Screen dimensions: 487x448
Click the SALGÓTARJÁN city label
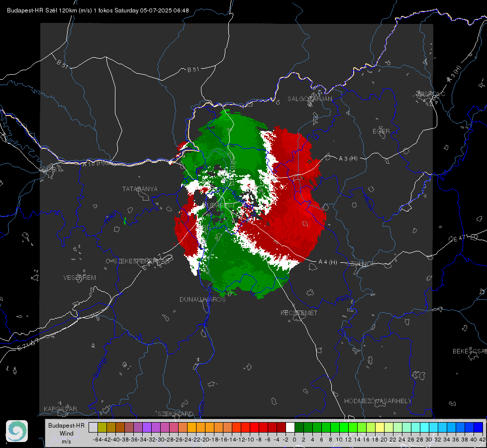point(309,99)
